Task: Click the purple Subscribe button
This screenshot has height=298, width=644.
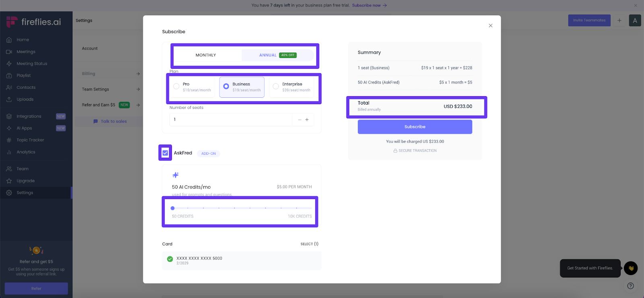Action: 415,127
